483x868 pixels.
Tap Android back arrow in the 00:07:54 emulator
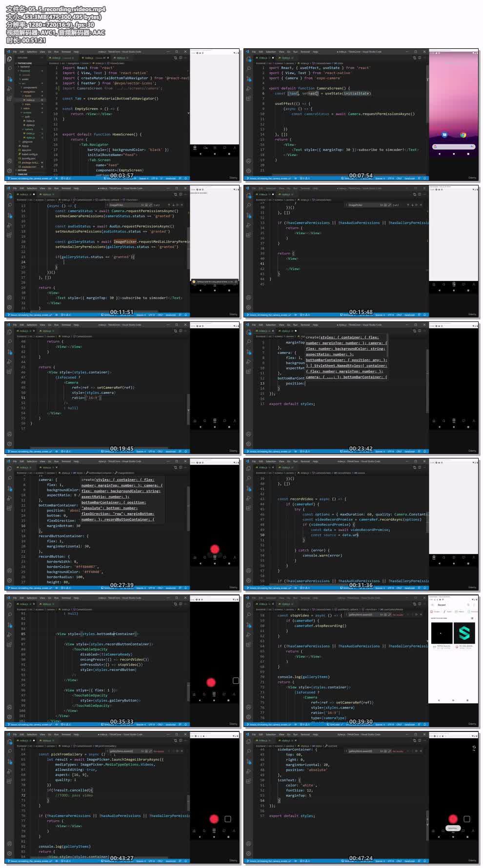click(x=440, y=154)
